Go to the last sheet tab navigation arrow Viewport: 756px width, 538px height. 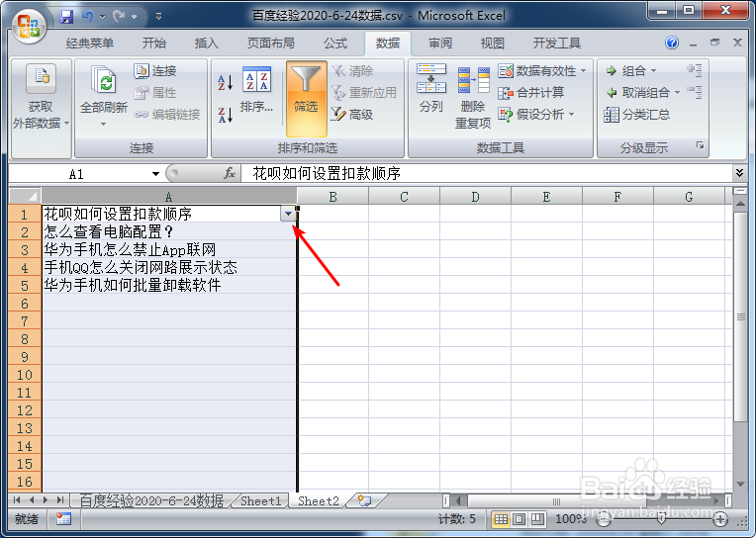click(x=60, y=500)
